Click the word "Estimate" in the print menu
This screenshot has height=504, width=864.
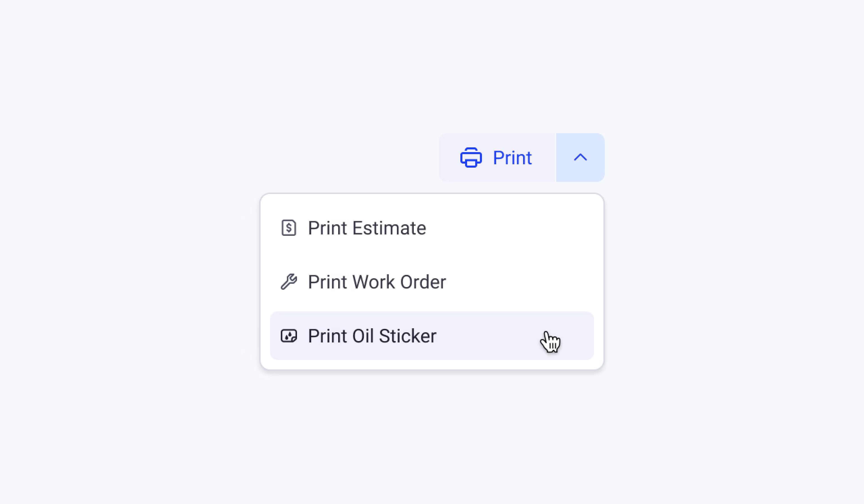pyautogui.click(x=389, y=228)
